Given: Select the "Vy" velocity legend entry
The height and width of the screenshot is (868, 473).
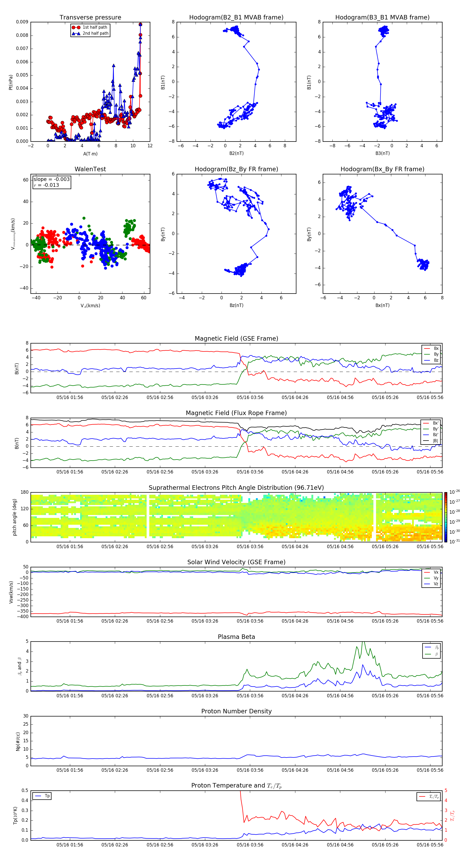Looking at the screenshot, I should 431,578.
